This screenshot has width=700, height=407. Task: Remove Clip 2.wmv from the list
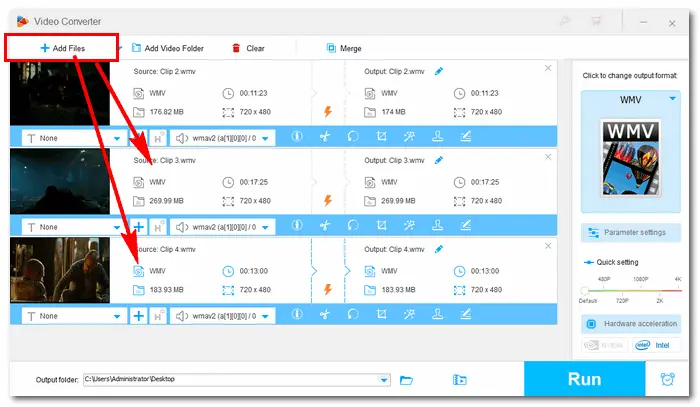548,68
